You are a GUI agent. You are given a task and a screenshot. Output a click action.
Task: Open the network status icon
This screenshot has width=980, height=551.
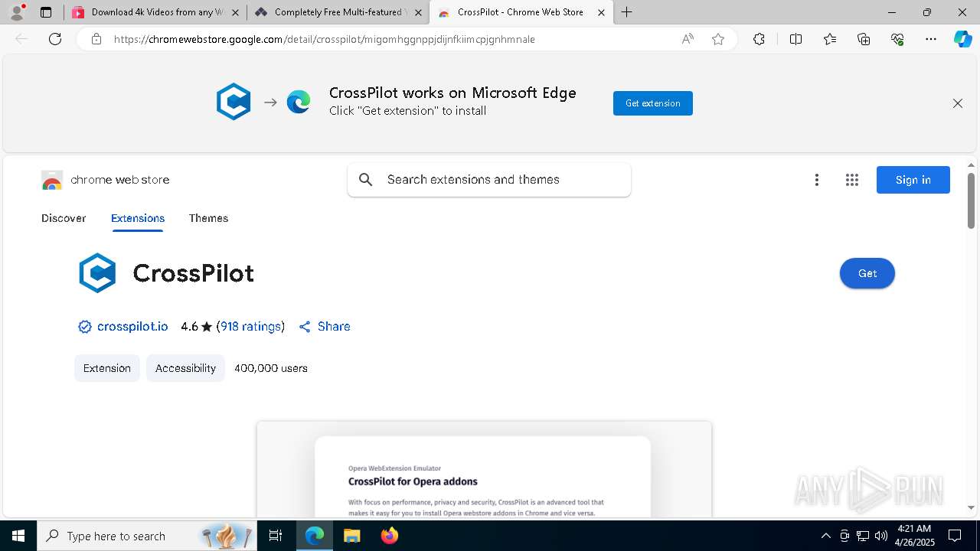coord(862,536)
